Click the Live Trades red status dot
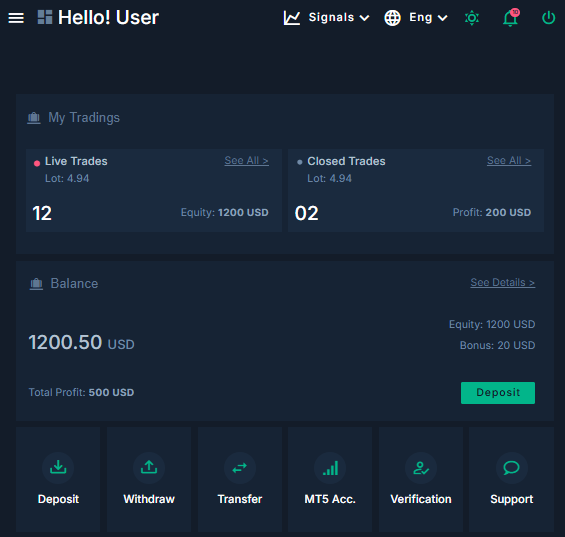Viewport: 565px width, 537px height. pyautogui.click(x=37, y=163)
